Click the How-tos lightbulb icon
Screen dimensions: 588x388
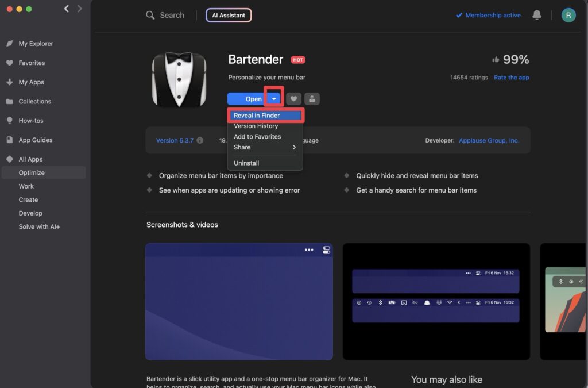(10, 121)
